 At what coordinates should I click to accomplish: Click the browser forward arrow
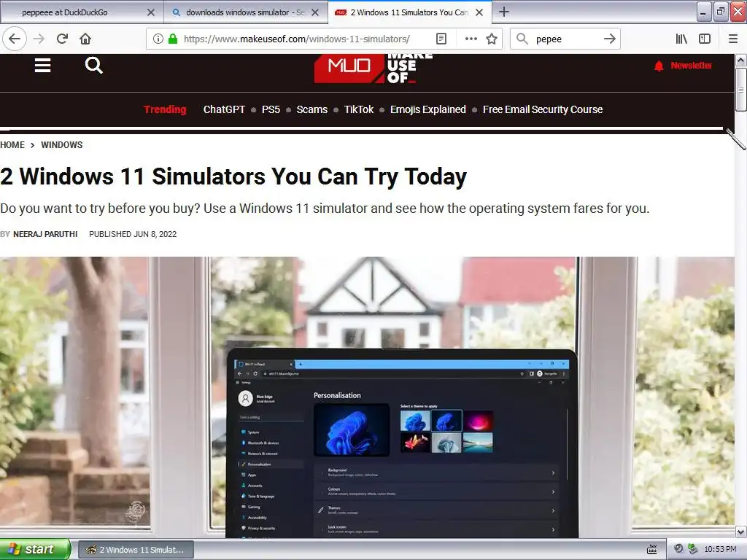[39, 39]
